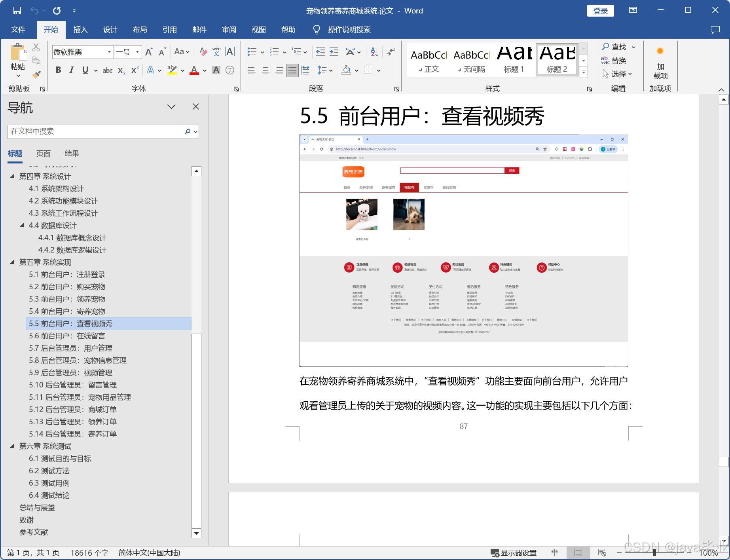Toggle justified alignment button

tap(292, 70)
